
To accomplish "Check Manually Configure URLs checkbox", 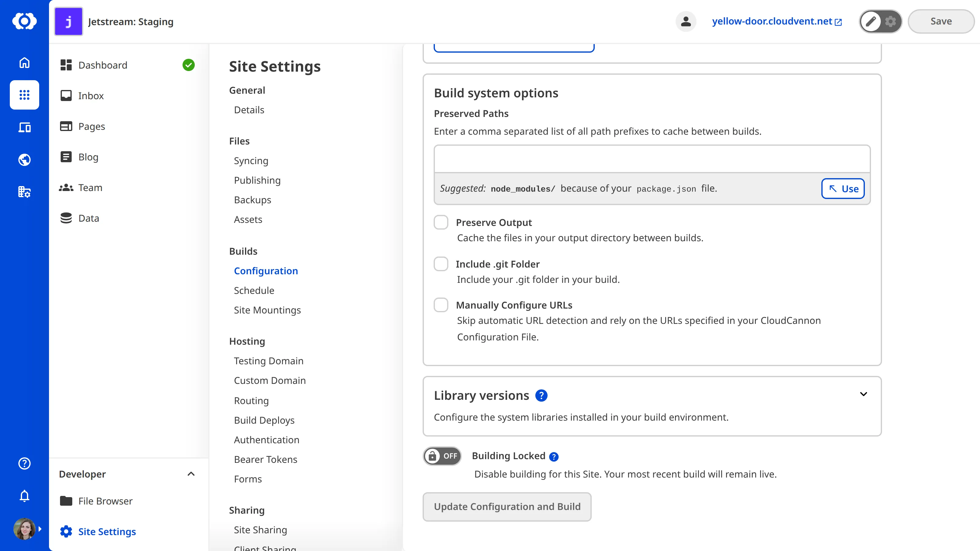I will pyautogui.click(x=441, y=305).
